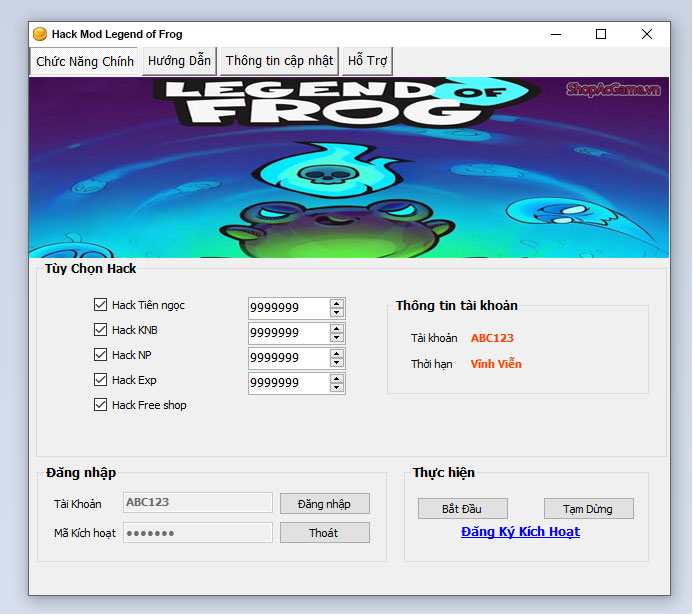This screenshot has width=693, height=616.
Task: Close the Hack Mod Legend of Frog window
Action: pos(647,34)
